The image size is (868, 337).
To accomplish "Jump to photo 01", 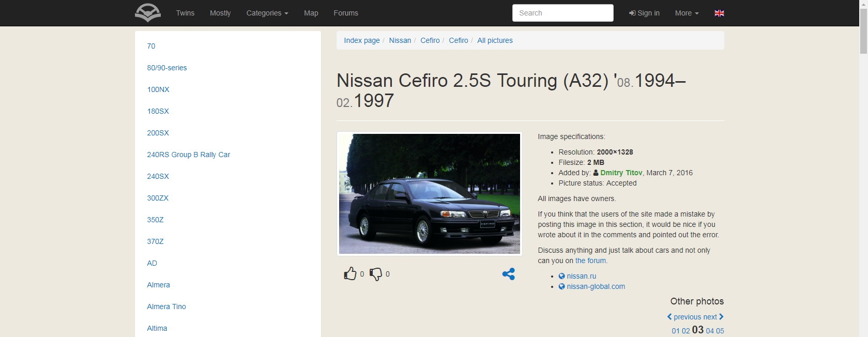I will click(676, 331).
